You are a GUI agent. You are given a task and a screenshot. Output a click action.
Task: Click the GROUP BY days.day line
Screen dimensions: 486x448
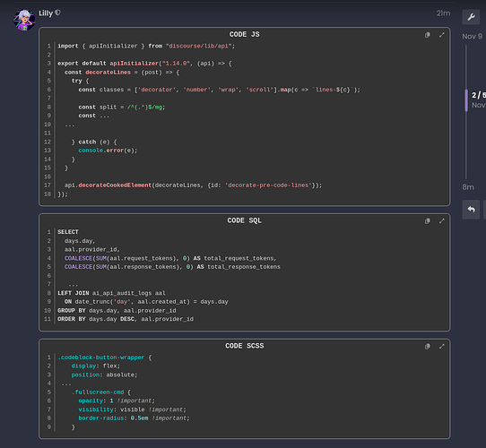point(117,310)
